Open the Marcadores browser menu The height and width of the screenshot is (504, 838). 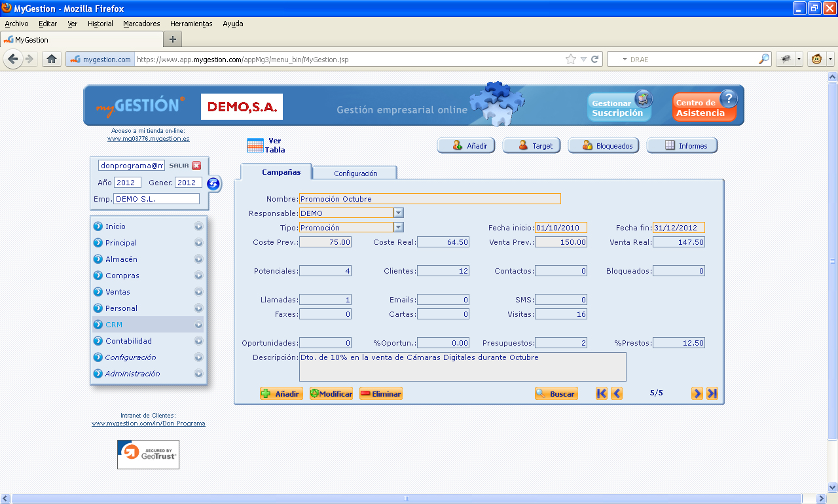pos(141,24)
